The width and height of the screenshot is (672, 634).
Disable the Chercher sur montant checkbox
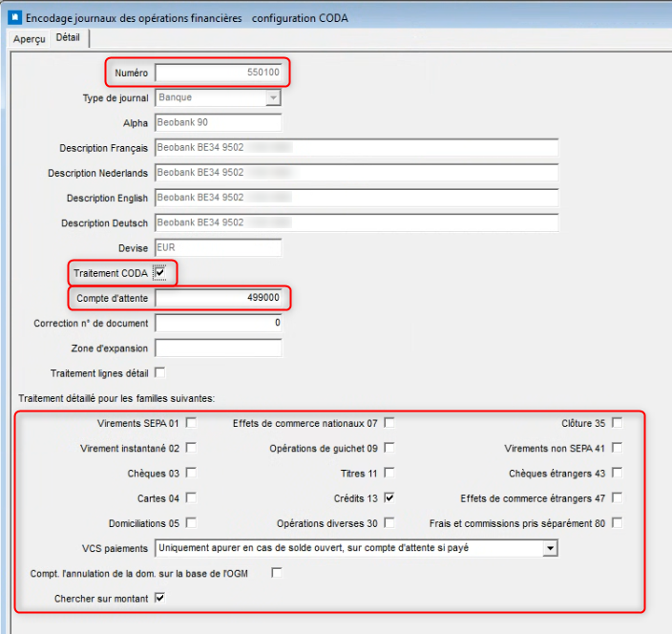tap(159, 598)
